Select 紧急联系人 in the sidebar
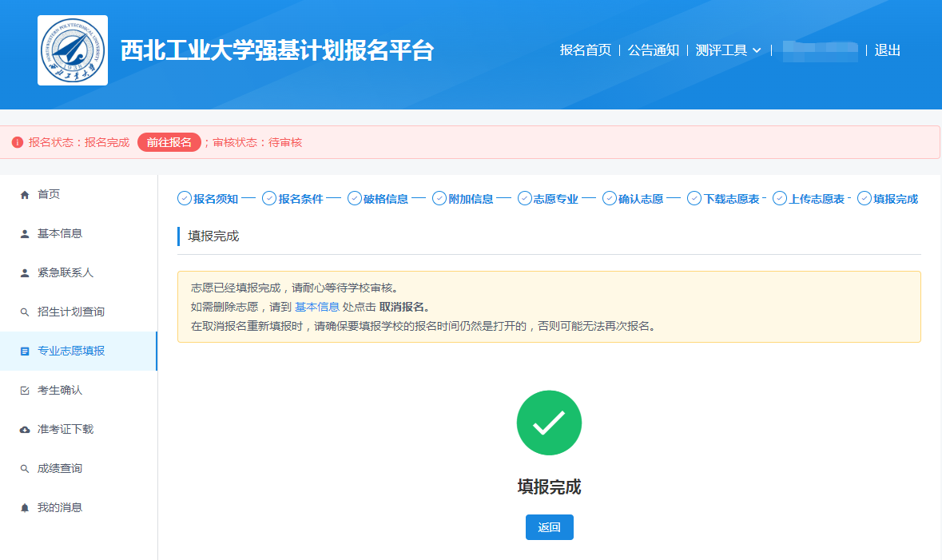The height and width of the screenshot is (560, 942). click(x=66, y=273)
